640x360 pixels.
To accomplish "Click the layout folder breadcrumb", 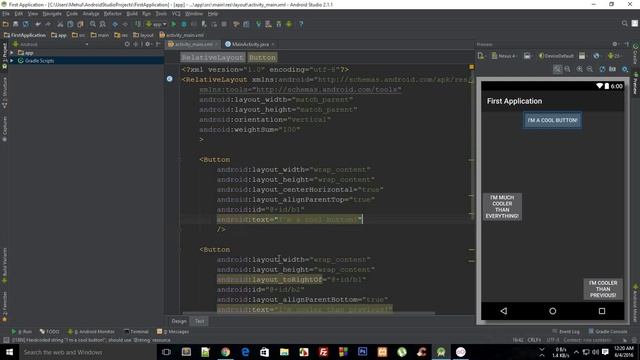I will [143, 35].
